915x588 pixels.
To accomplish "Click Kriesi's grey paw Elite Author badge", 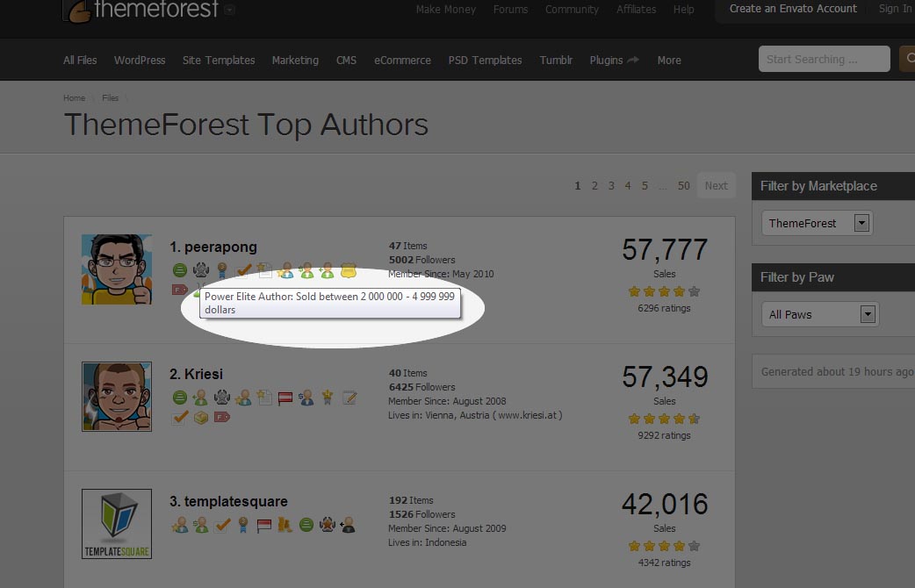I will coord(222,398).
